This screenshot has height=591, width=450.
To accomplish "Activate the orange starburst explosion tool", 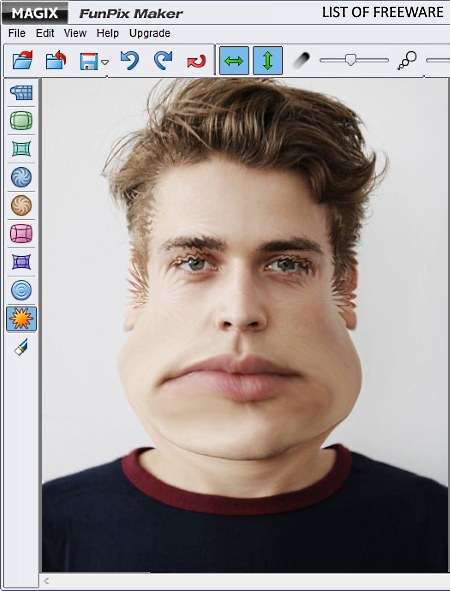I will tap(21, 319).
